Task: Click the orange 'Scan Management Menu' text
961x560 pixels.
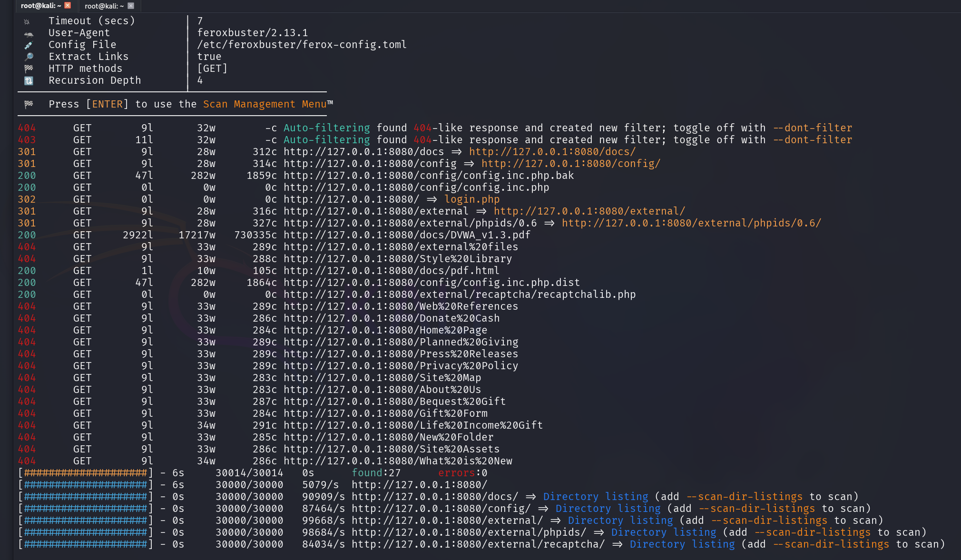Action: coord(265,104)
